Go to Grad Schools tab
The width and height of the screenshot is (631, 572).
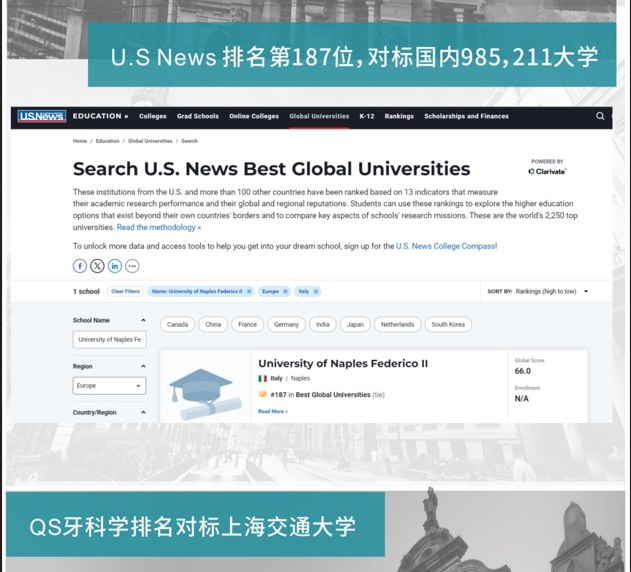198,116
